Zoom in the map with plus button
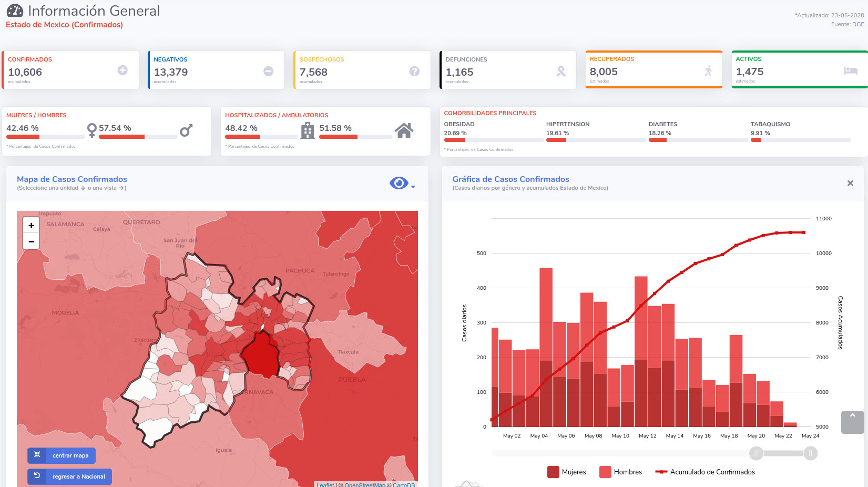 click(31, 225)
